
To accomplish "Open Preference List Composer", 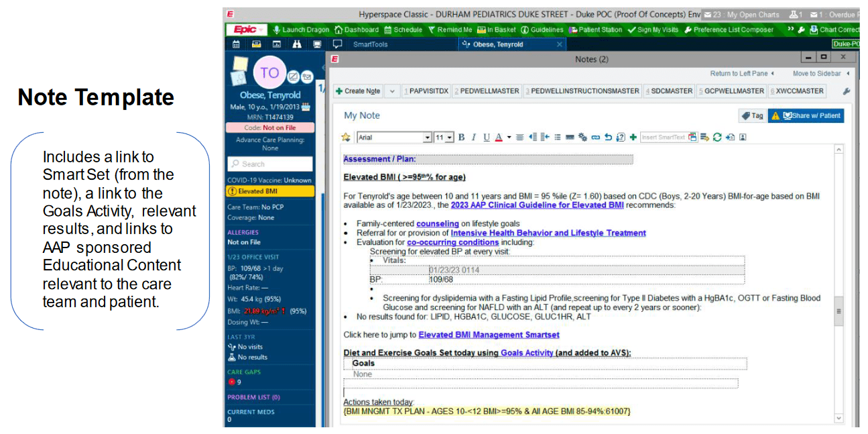I will coord(729,30).
